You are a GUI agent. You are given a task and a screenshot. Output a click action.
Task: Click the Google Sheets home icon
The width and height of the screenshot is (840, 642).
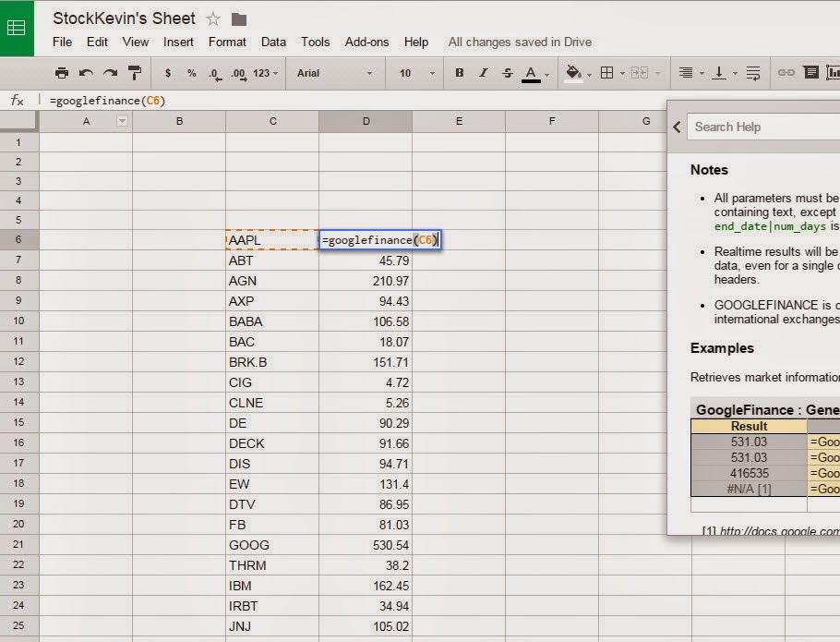click(17, 27)
